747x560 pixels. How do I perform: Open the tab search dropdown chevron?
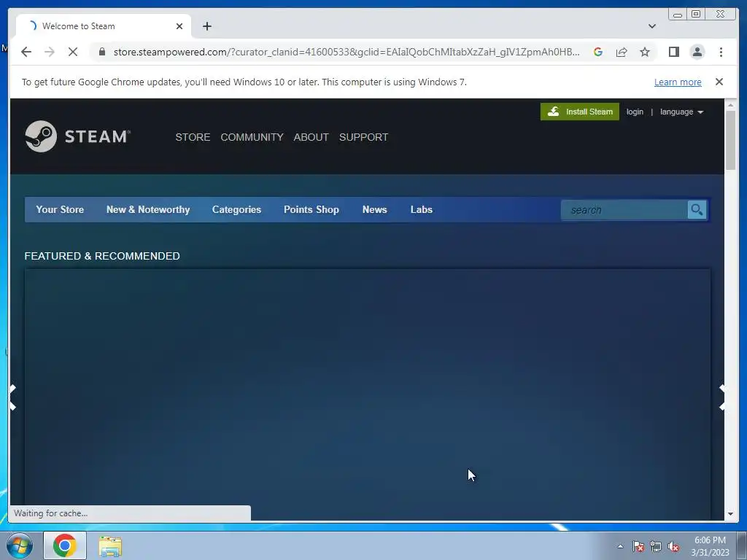651,26
